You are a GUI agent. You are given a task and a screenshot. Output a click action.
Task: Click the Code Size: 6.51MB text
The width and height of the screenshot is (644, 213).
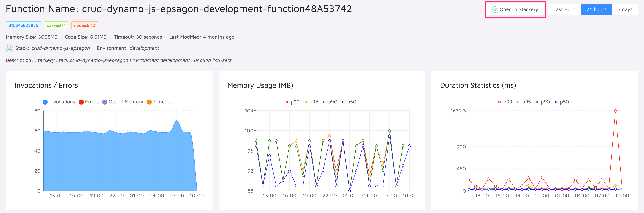(85, 37)
